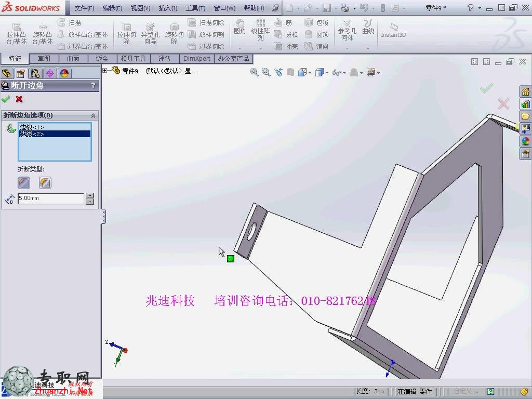Viewport: 532px width, 399px height.
Task: Select the Revolved Boss/Base (旋转凸台/基体) tool
Action: coord(43,34)
